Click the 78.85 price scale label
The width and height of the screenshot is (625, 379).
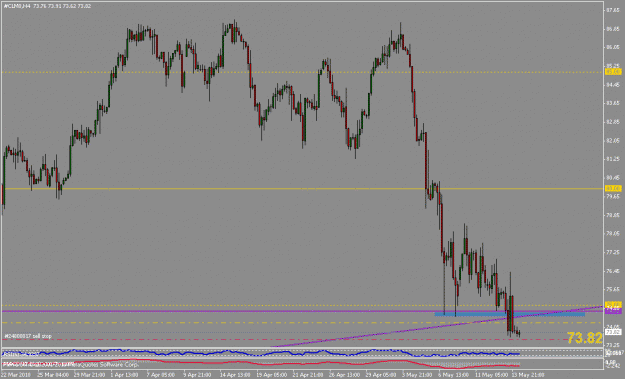coord(613,215)
